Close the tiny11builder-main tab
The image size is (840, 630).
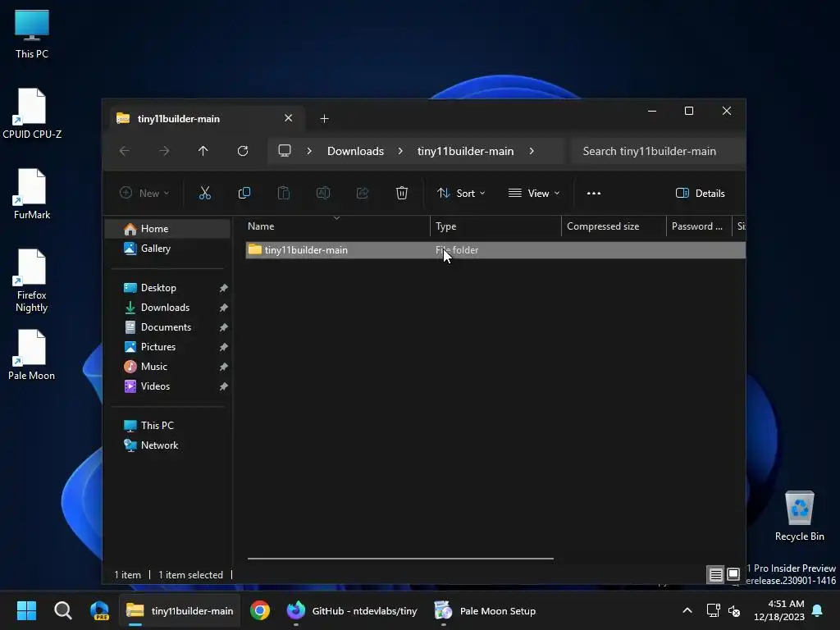pos(288,118)
